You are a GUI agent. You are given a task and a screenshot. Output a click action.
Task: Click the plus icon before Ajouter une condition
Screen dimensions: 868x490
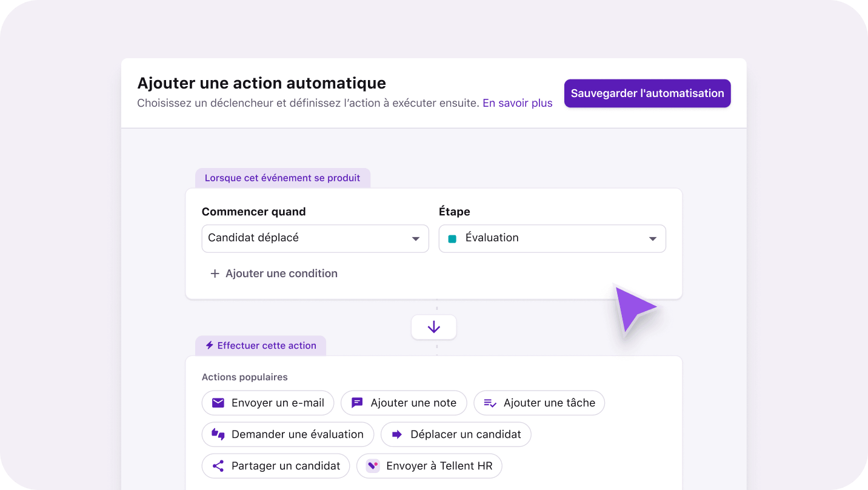coord(215,273)
